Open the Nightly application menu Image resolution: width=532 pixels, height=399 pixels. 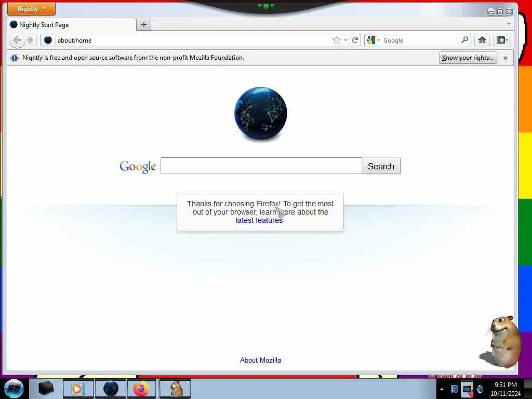tap(31, 9)
